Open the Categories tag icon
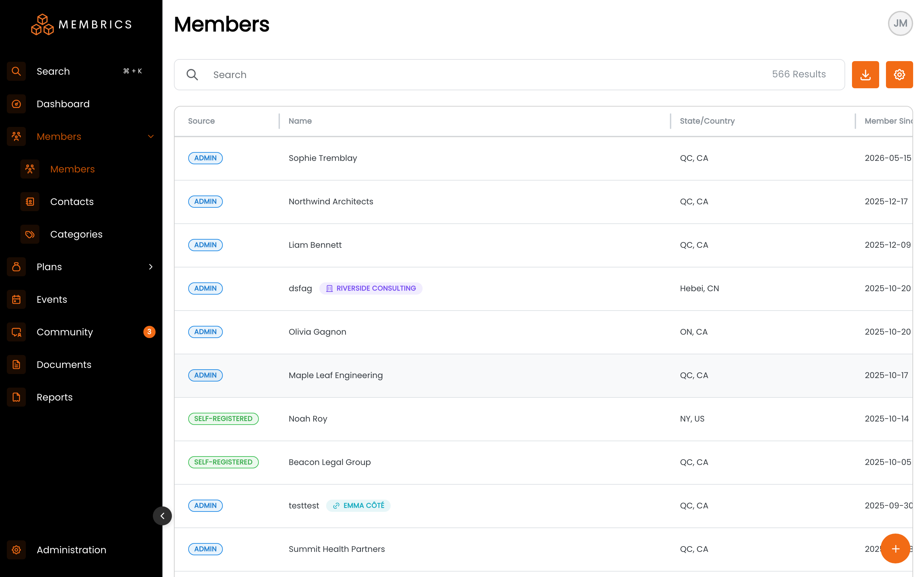 click(30, 234)
